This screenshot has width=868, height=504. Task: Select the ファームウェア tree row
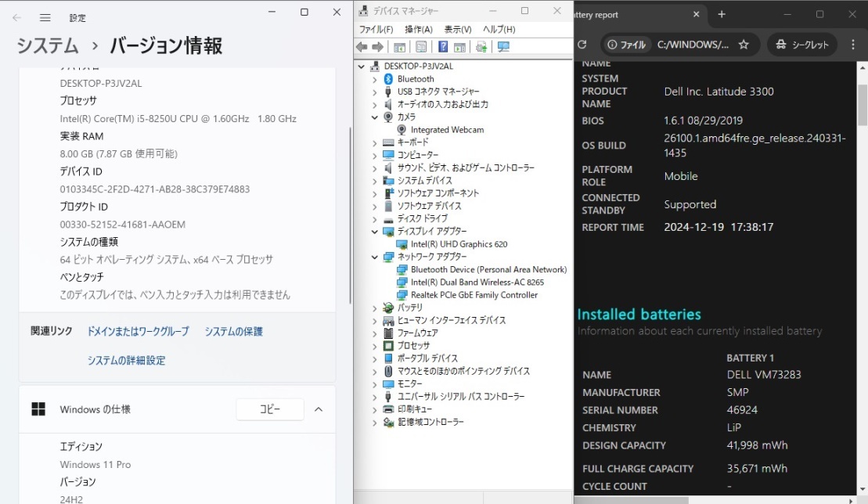point(417,333)
